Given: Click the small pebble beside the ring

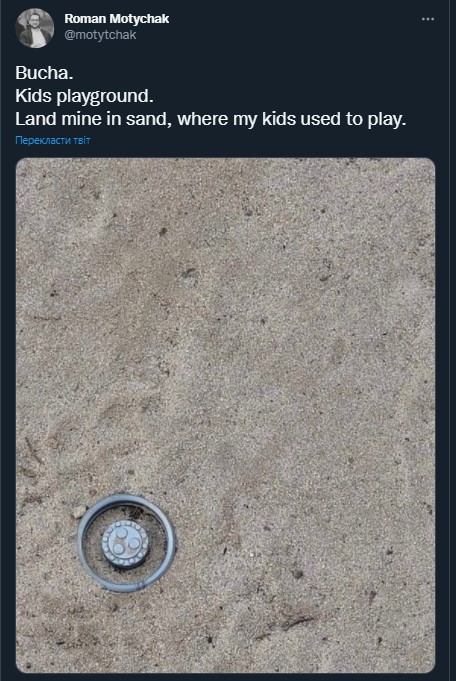Looking at the screenshot, I should pos(78,512).
